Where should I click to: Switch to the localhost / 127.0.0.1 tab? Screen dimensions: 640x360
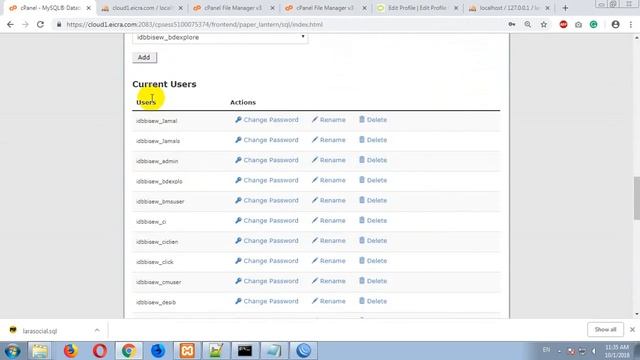pyautogui.click(x=509, y=8)
